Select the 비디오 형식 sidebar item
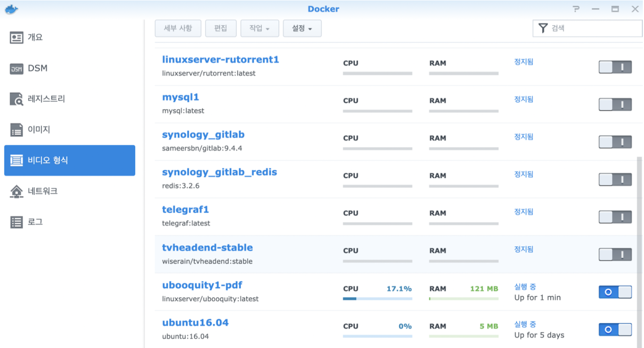The width and height of the screenshot is (644, 348). point(70,161)
